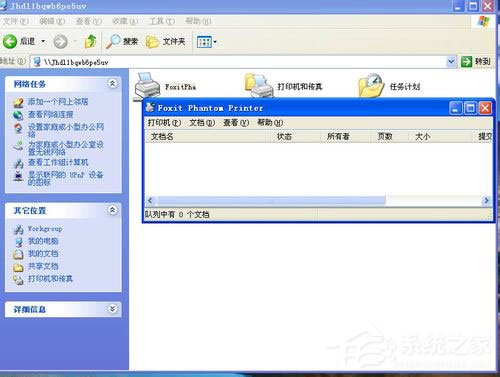
Task: Click the 查看网络连接 globe icon
Action: (18, 115)
